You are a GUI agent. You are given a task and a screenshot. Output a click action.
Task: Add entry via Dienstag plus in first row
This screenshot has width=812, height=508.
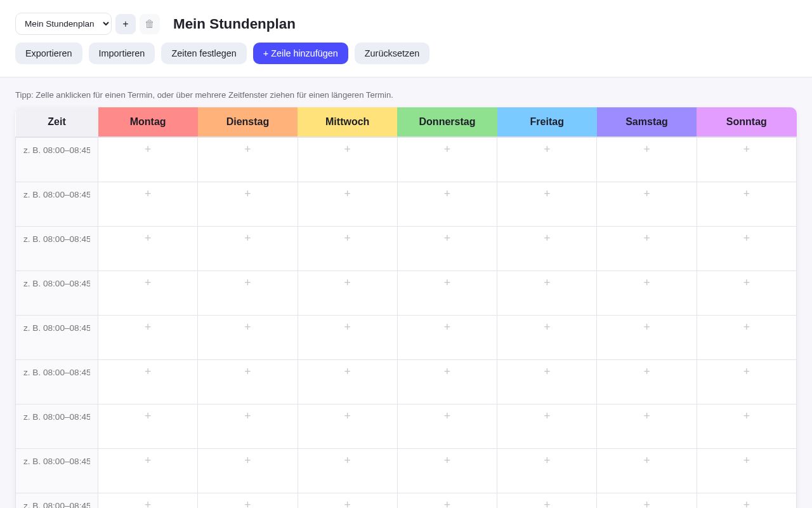pos(248,149)
